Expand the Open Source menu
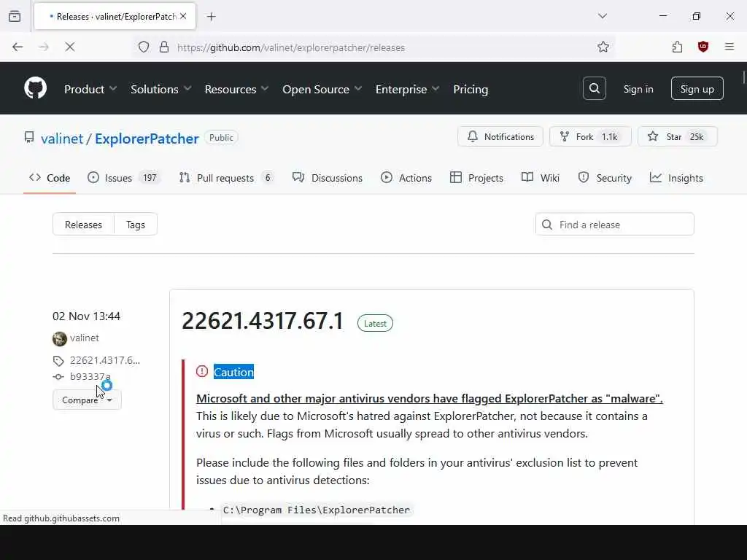The image size is (747, 560). (322, 89)
